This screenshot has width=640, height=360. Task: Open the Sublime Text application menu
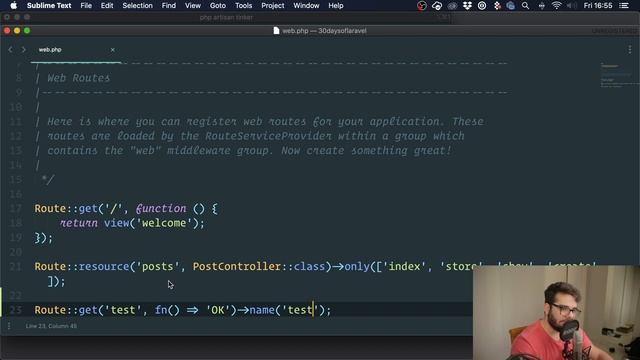tap(49, 6)
